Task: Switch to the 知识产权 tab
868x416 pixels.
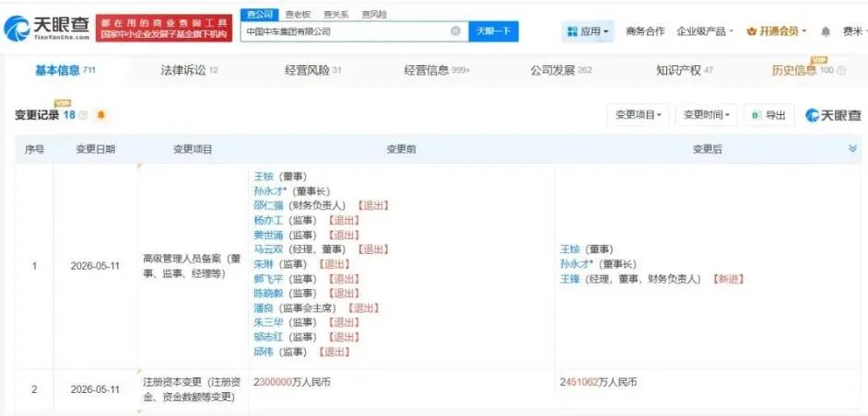Action: click(x=685, y=71)
